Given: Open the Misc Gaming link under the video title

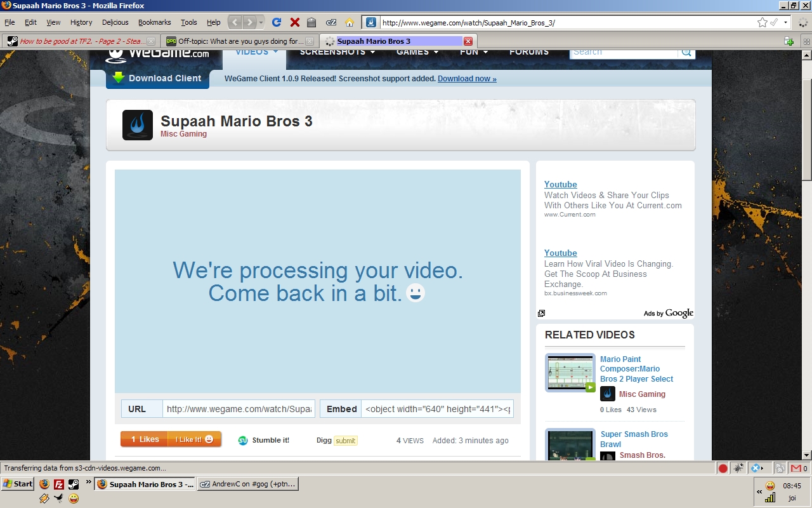Looking at the screenshot, I should click(x=183, y=134).
